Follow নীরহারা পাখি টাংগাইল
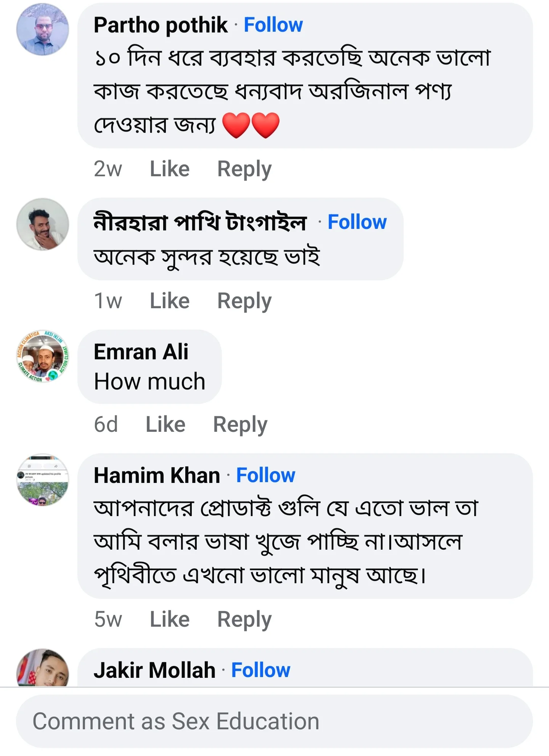 click(x=358, y=222)
